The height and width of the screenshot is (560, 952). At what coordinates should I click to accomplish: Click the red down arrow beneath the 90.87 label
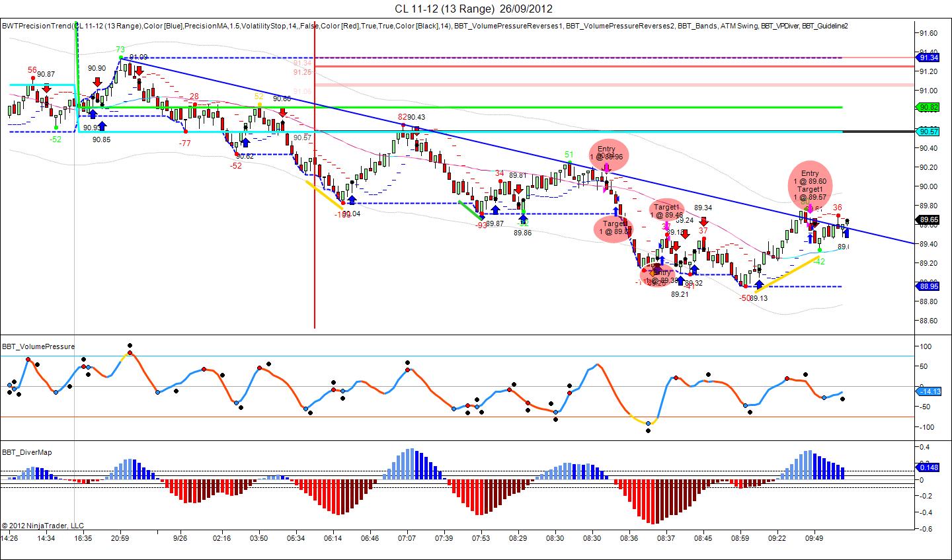click(x=46, y=88)
